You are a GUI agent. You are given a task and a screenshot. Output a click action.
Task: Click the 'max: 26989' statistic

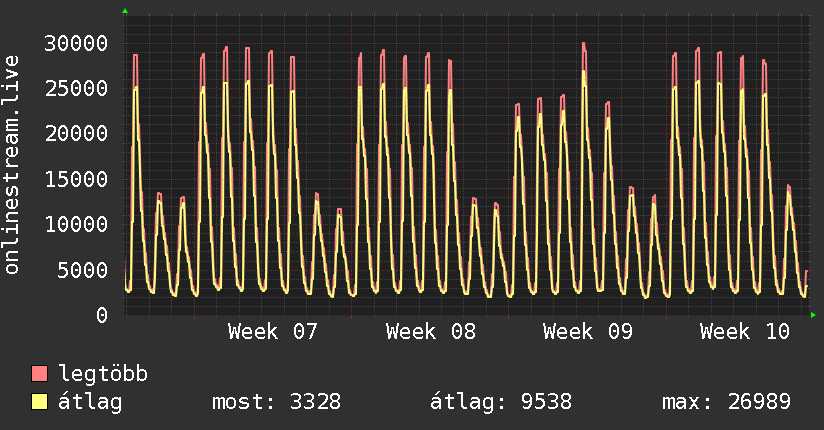click(726, 402)
